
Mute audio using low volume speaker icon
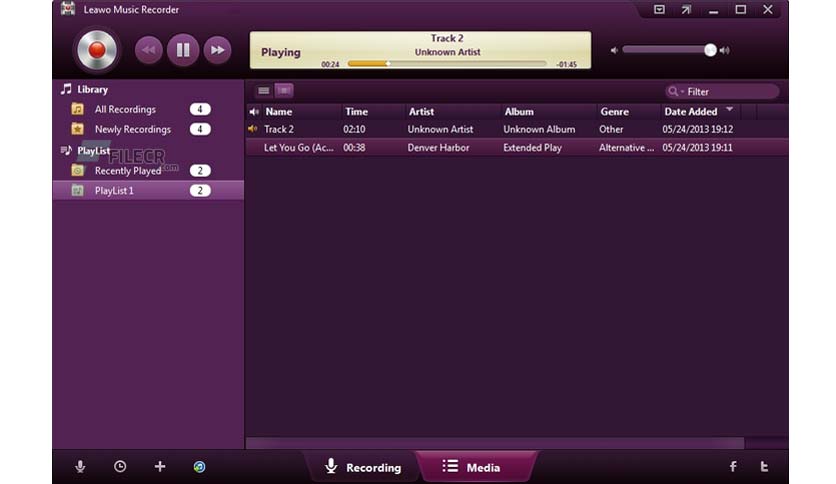[614, 50]
